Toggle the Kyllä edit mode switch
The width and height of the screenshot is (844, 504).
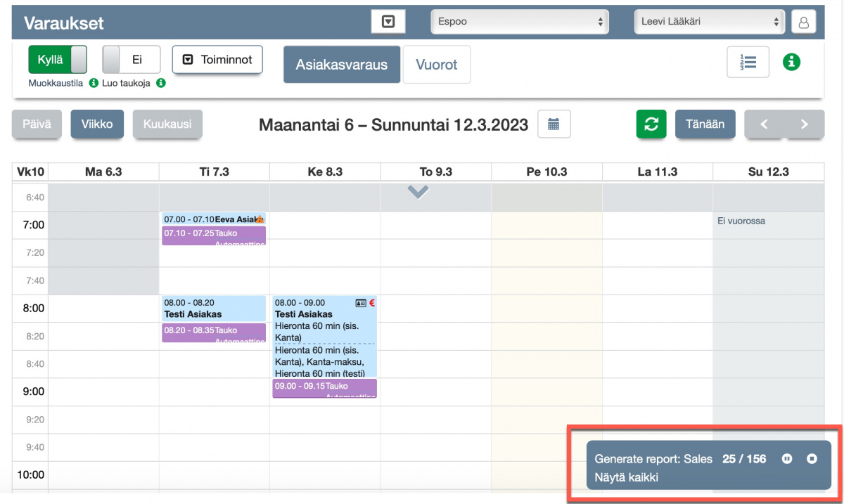[58, 60]
